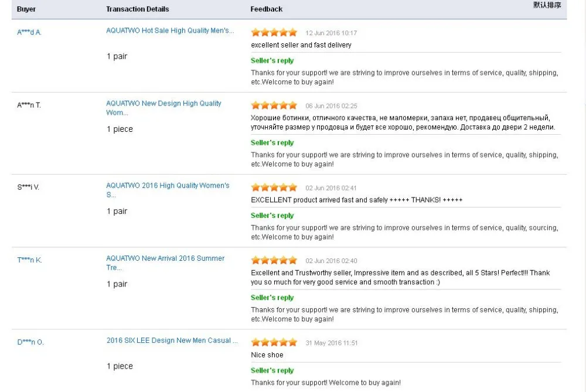
Task: Click the Buyer column header
Action: click(26, 9)
